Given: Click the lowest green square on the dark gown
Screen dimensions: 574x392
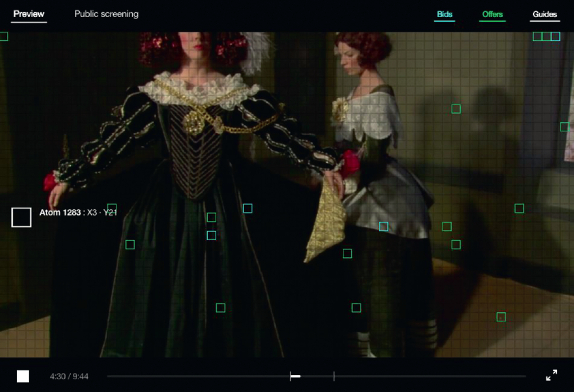Looking at the screenshot, I should (221, 308).
